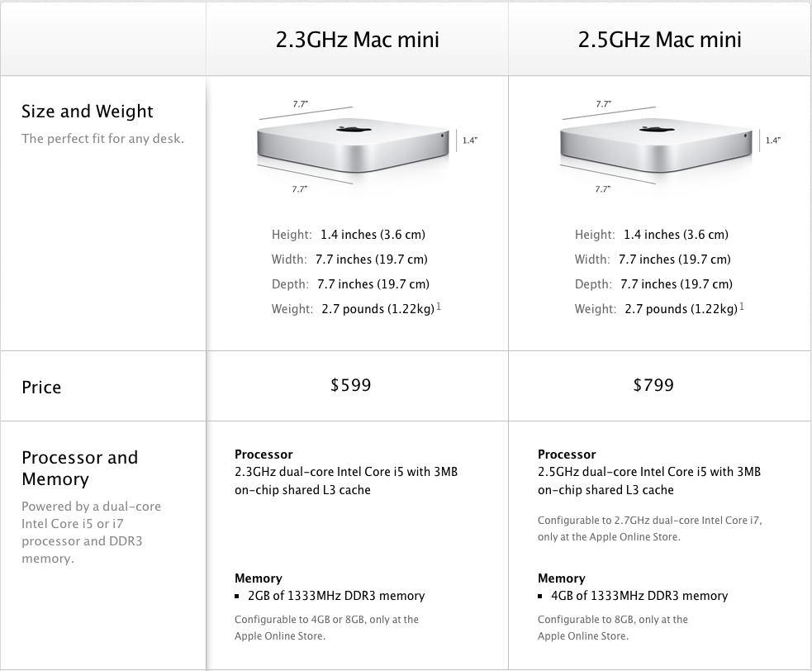Click "The perfect fit for any desk" tagline

[102, 139]
